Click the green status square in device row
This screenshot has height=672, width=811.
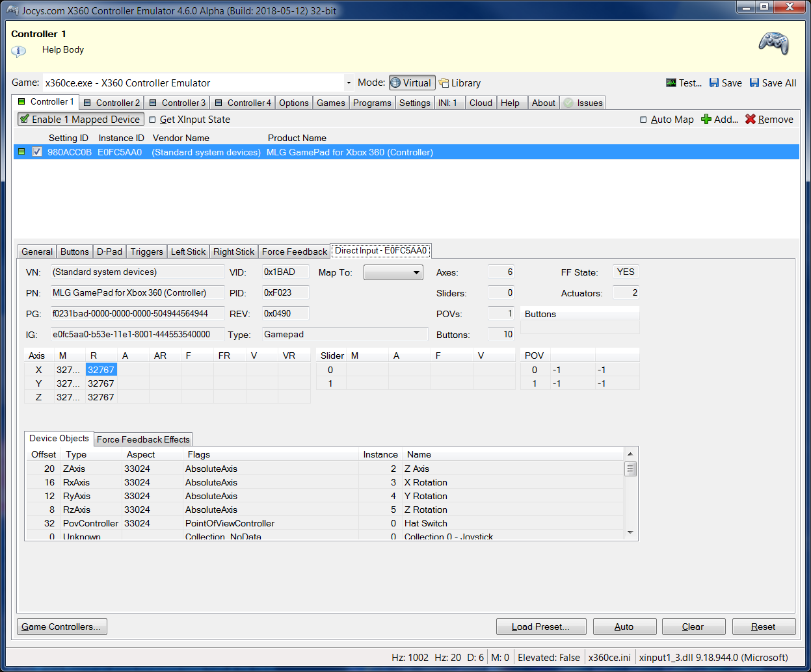(21, 151)
